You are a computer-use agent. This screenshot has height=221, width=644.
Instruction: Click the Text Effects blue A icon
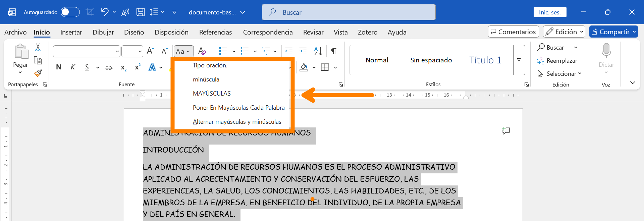152,67
